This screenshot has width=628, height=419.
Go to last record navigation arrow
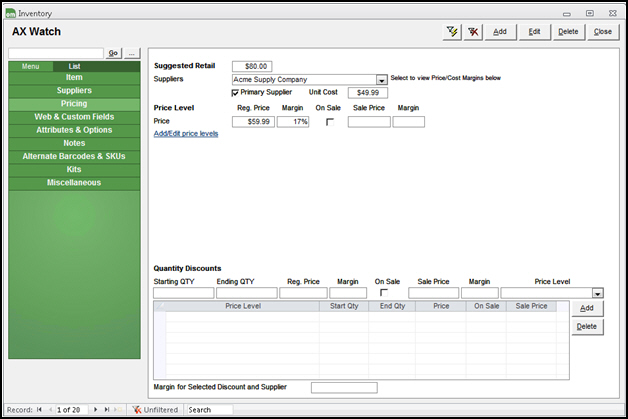click(x=107, y=409)
